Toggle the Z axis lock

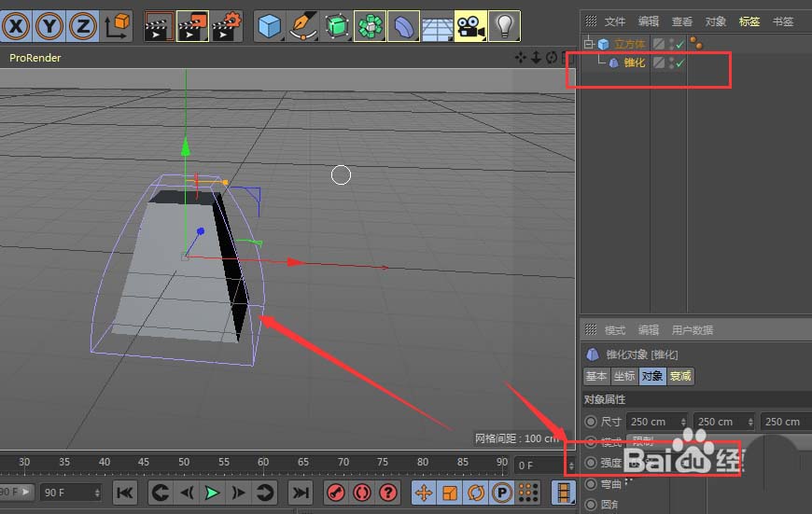pyautogui.click(x=83, y=26)
